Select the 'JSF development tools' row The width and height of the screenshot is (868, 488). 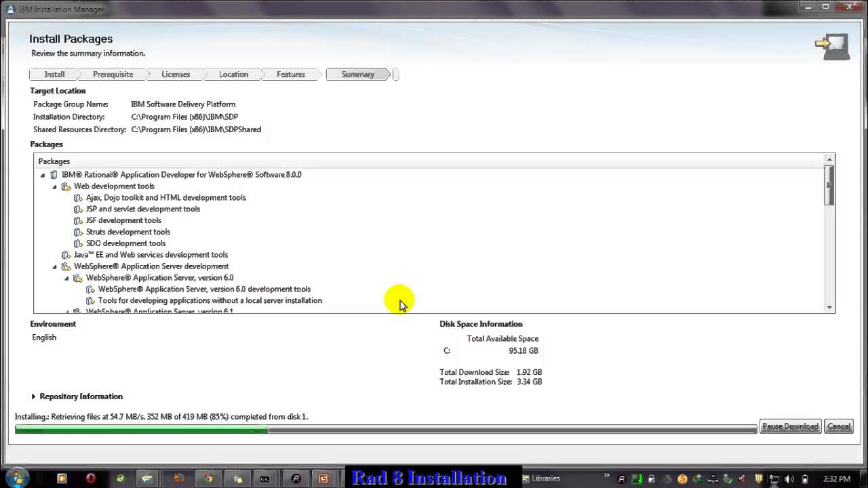(123, 221)
